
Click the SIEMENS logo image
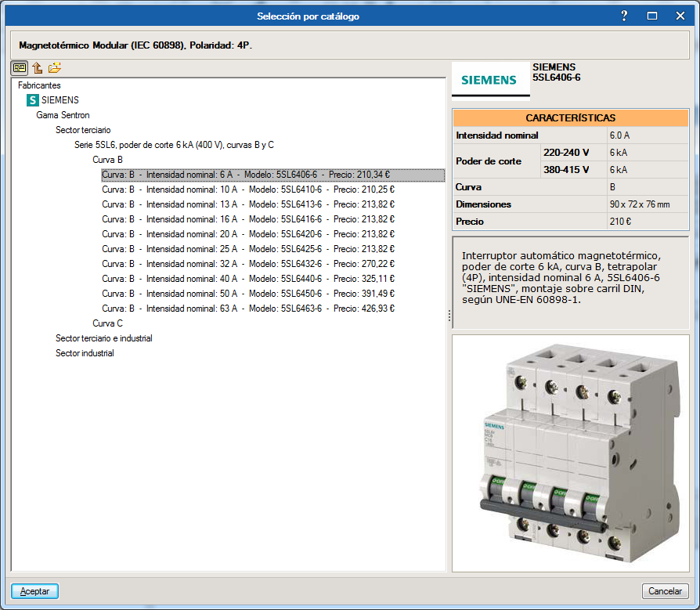pyautogui.click(x=491, y=80)
